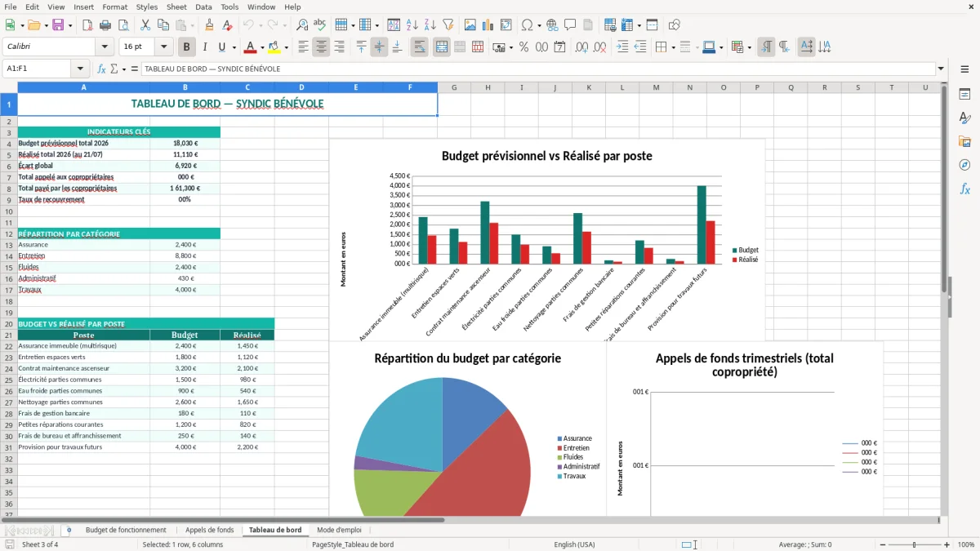This screenshot has height=551, width=980.
Task: Expand the Name Box dropdown
Action: click(x=80, y=69)
